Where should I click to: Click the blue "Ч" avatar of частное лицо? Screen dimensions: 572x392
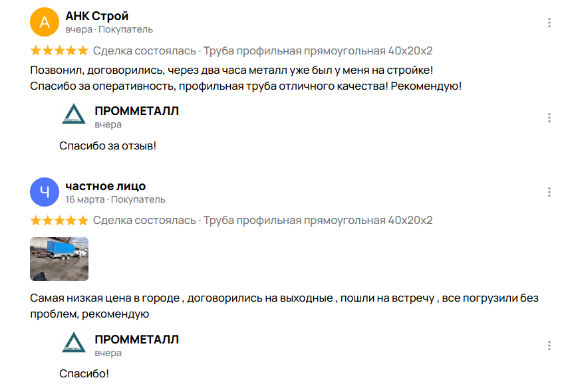(45, 193)
